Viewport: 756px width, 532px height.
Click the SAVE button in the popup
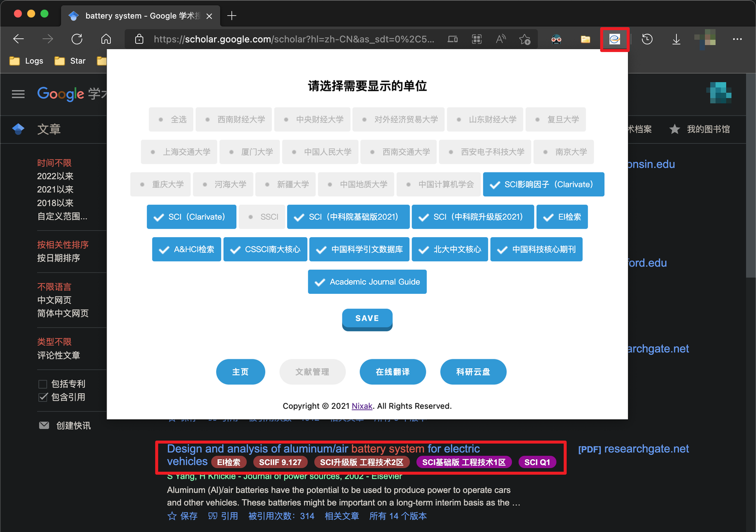(x=367, y=318)
